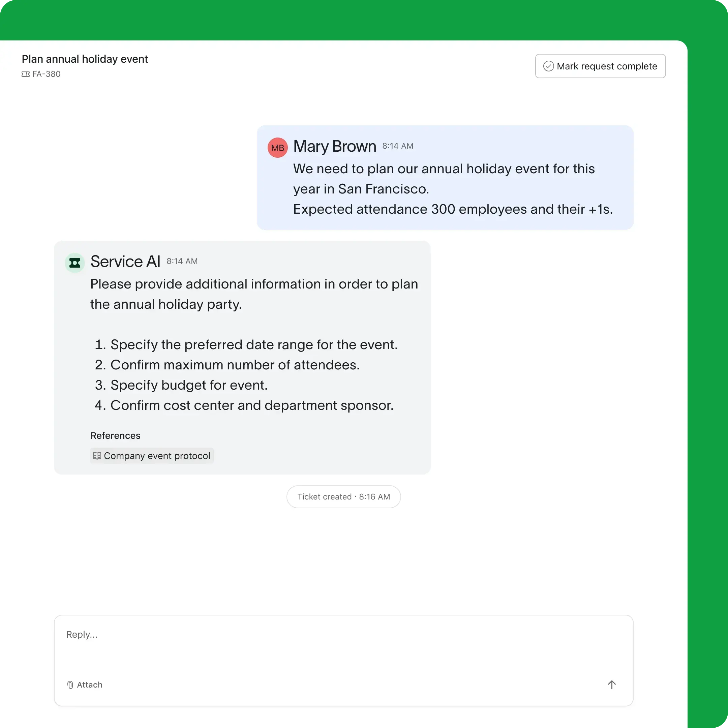Click the Mark request complete button
This screenshot has height=728, width=728.
tap(600, 66)
